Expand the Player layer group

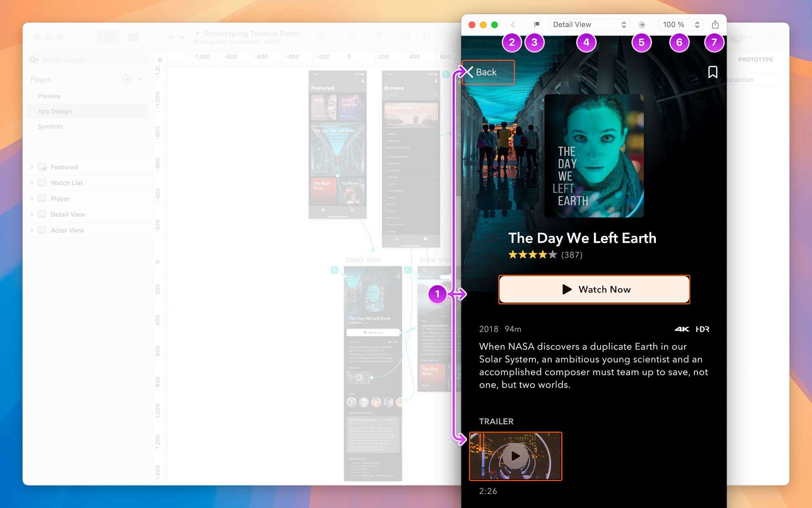32,198
